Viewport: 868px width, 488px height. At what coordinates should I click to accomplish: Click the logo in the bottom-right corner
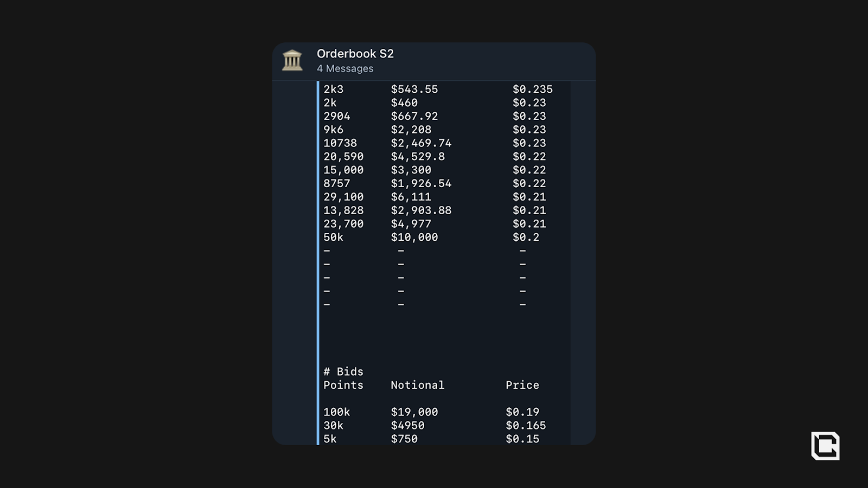coord(825,446)
